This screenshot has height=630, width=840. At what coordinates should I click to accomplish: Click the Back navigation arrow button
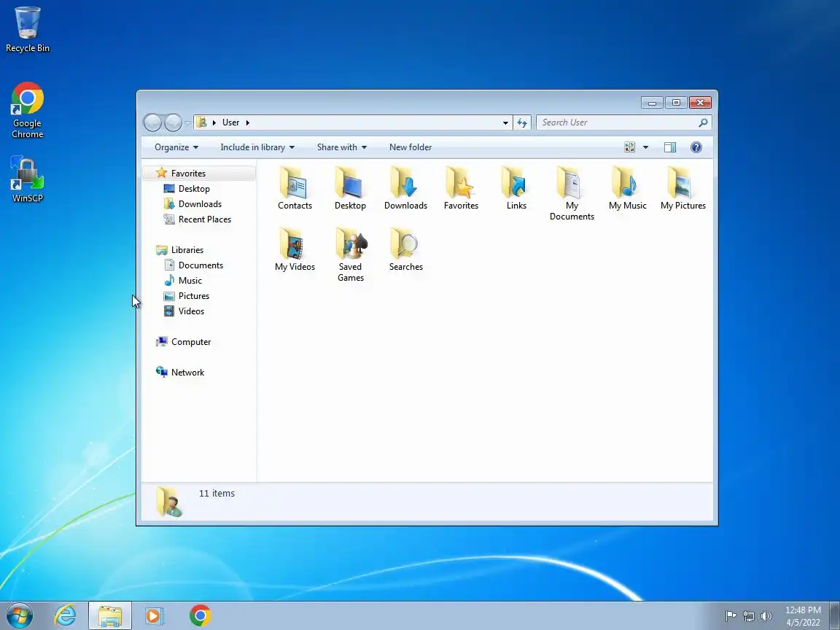click(x=152, y=122)
